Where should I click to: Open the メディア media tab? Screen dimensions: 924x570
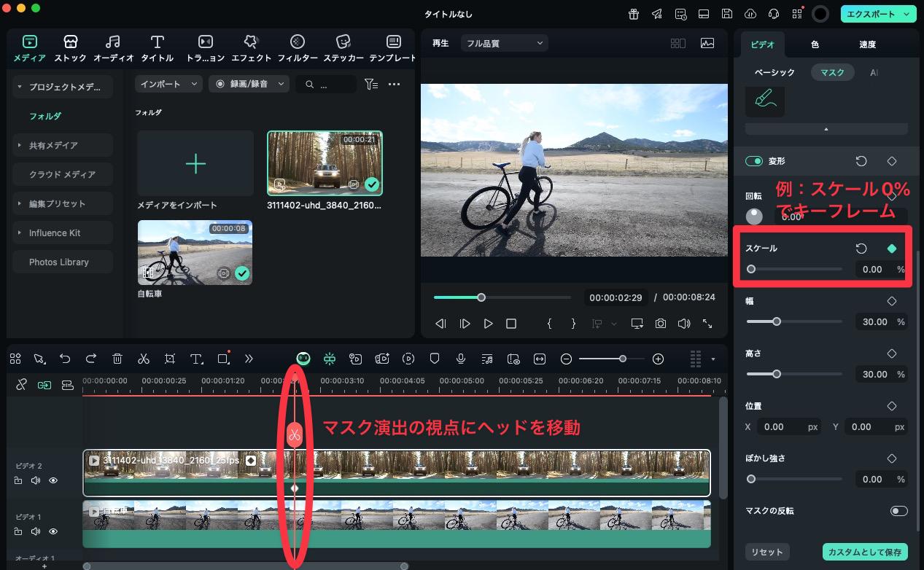29,48
